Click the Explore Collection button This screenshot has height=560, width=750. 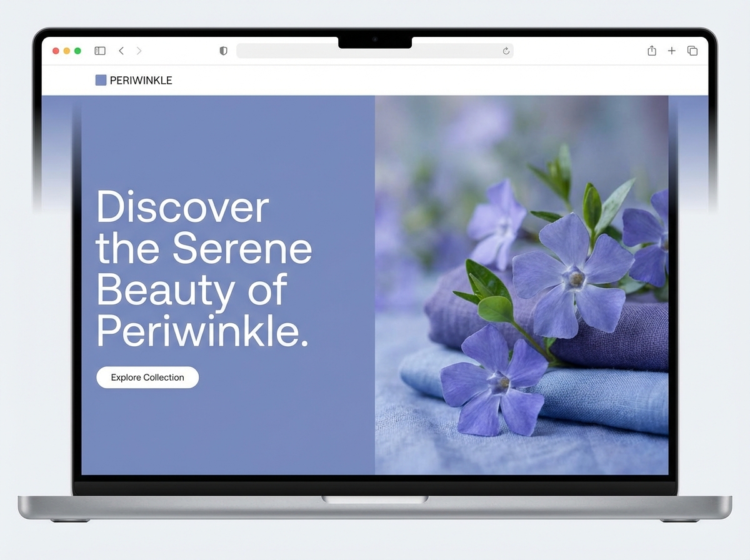pos(147,377)
